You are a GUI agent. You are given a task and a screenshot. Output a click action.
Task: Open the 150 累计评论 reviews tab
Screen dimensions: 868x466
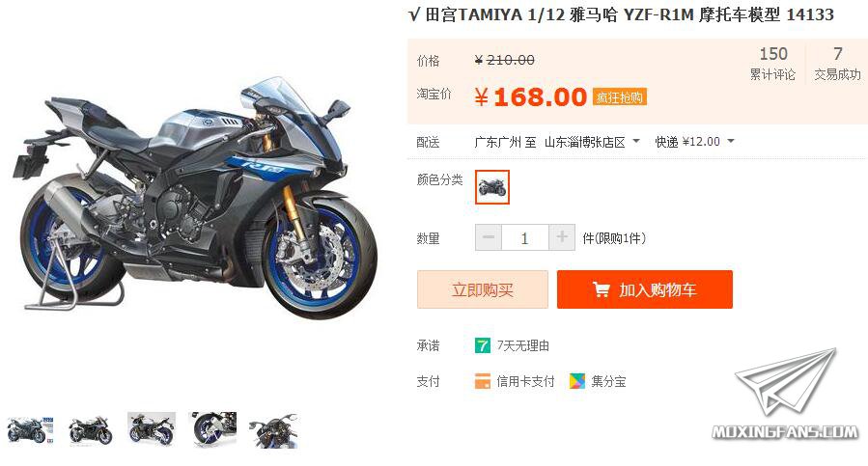772,63
